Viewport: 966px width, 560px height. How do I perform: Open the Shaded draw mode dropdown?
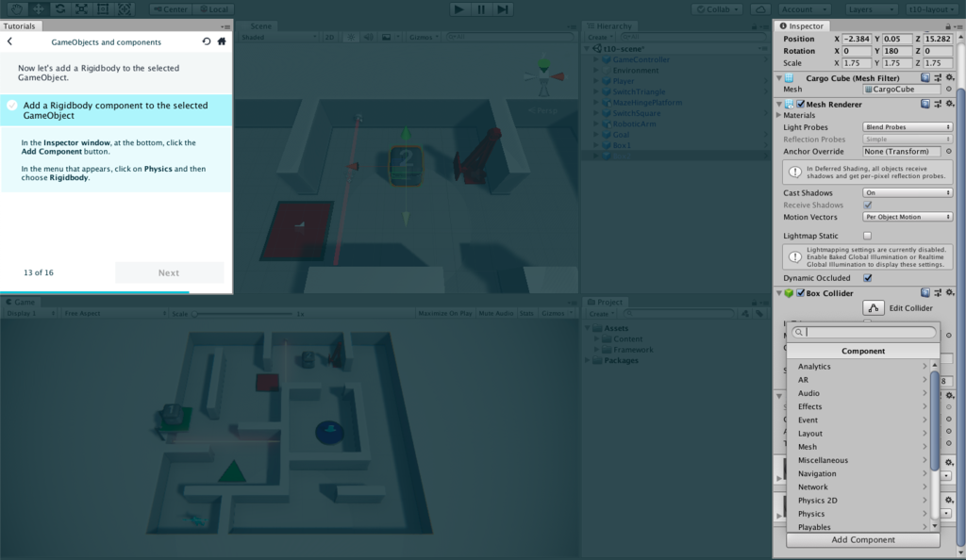click(279, 37)
